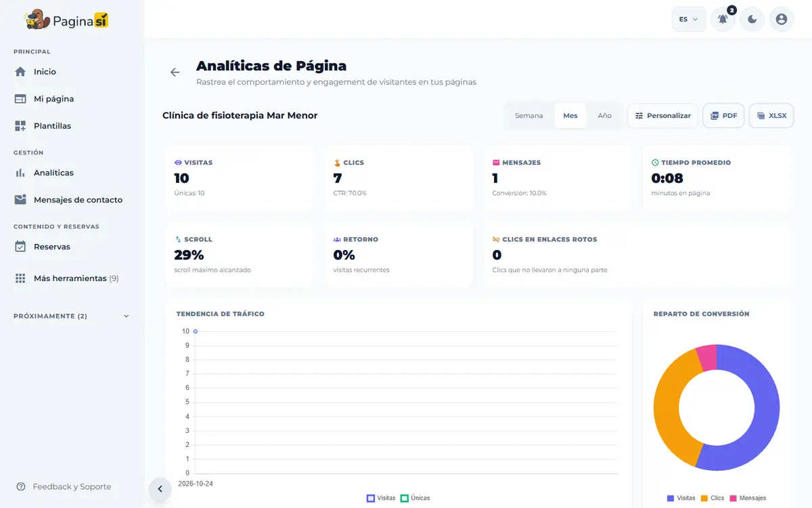
Task: Click the Plantillas grid-plus icon
Action: coord(20,126)
